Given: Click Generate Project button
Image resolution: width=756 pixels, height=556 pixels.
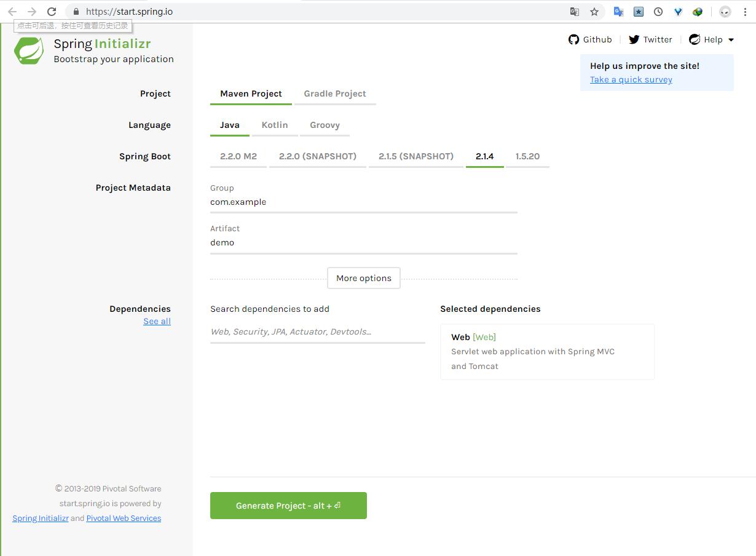Looking at the screenshot, I should pyautogui.click(x=288, y=506).
